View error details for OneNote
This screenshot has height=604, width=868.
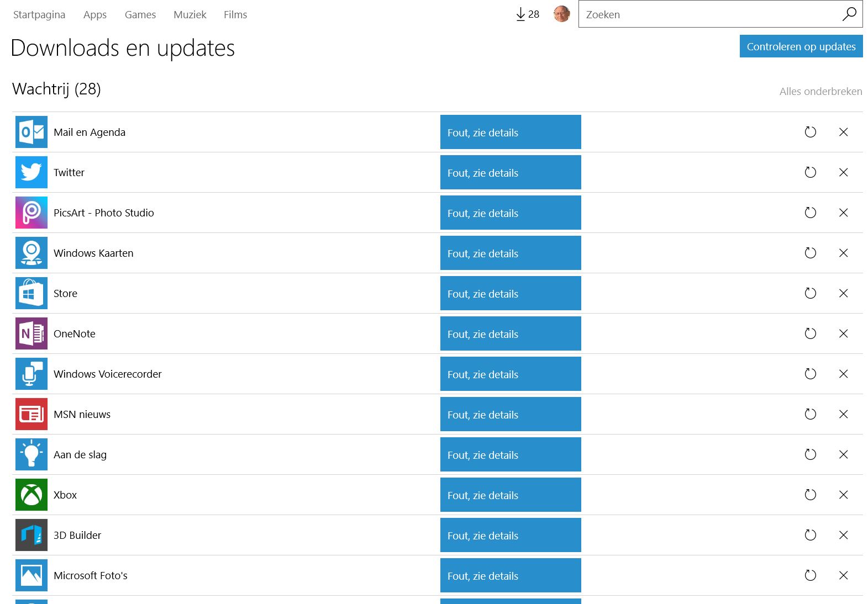511,333
